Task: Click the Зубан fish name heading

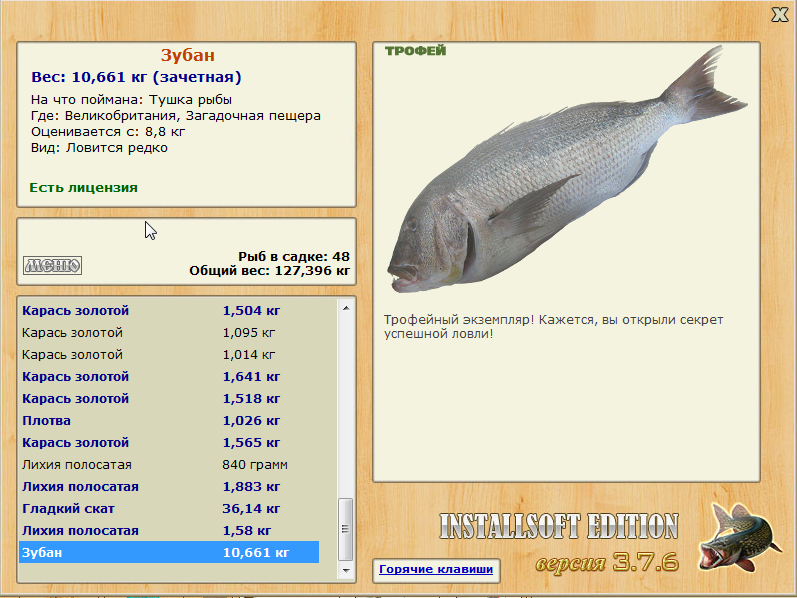Action: click(188, 55)
